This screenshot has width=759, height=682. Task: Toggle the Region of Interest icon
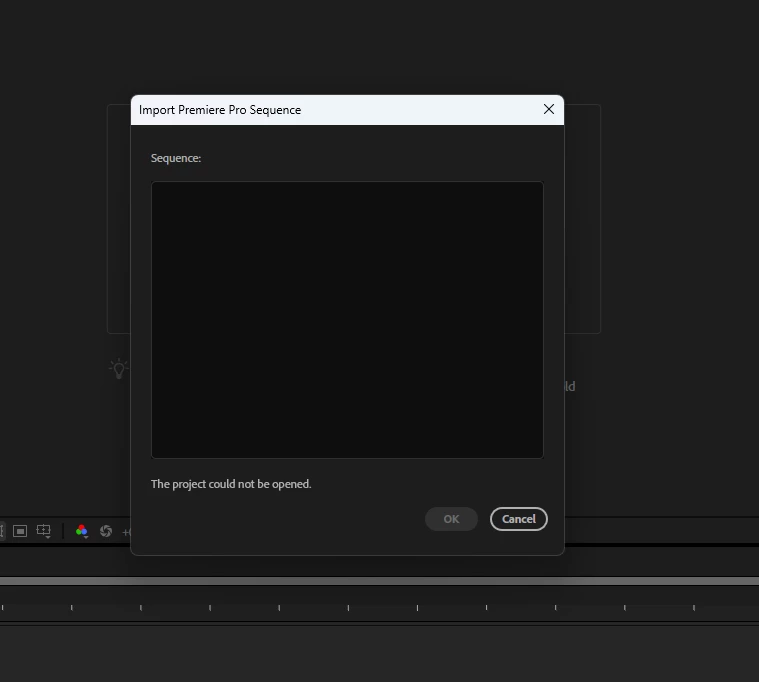20,531
